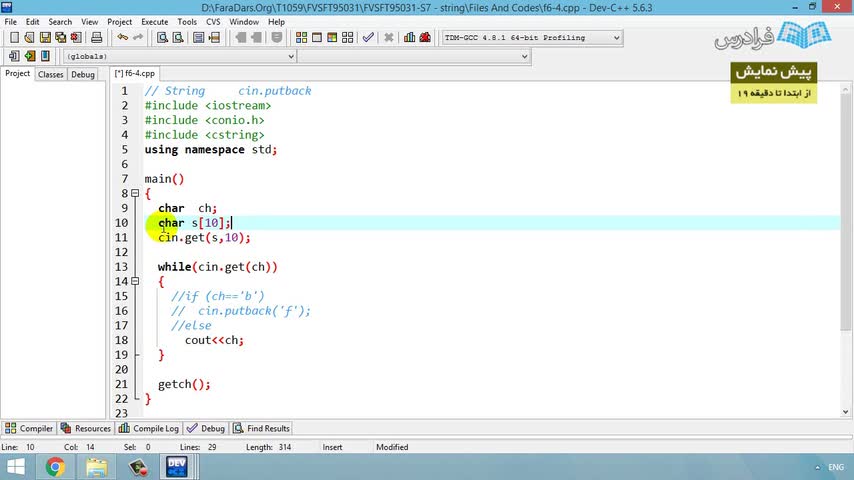Open Chrome from the taskbar
Viewport: 854px width, 480px height.
pyautogui.click(x=55, y=467)
